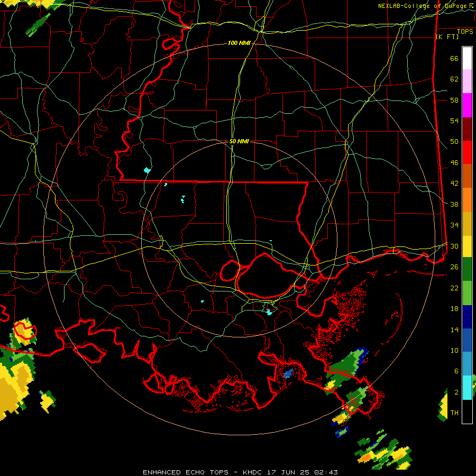The width and height of the screenshot is (476, 476).
Task: Click the 50 legend value on the color scale
Action: pyautogui.click(x=454, y=142)
